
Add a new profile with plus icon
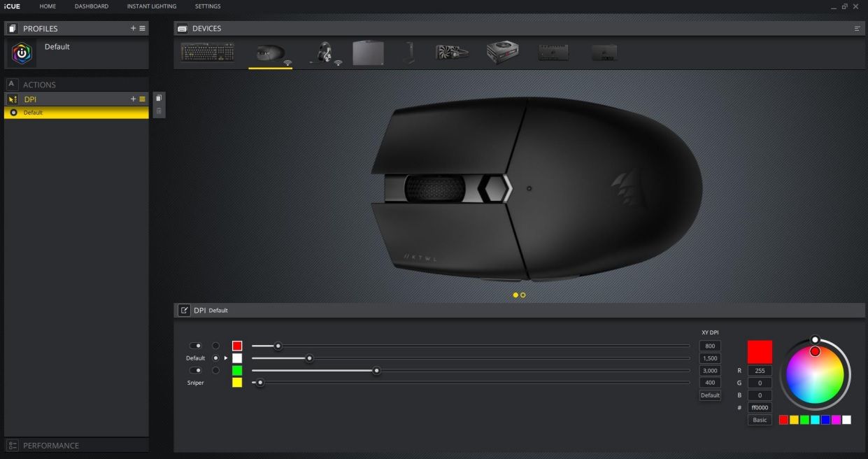(133, 29)
